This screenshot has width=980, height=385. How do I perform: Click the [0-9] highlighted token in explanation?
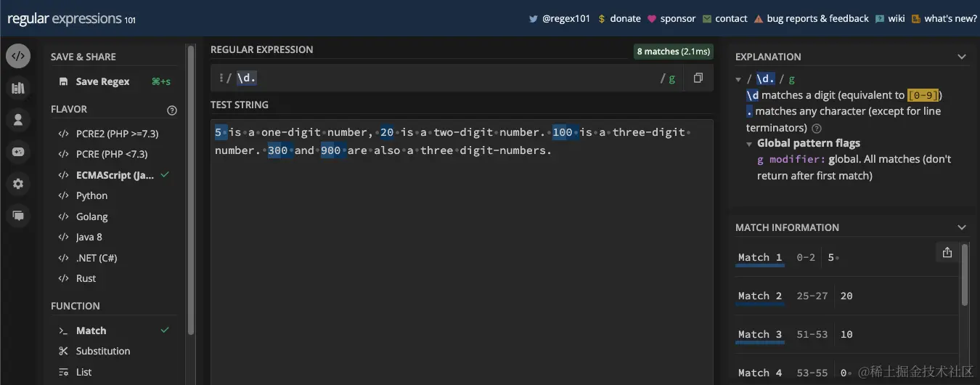(x=923, y=95)
